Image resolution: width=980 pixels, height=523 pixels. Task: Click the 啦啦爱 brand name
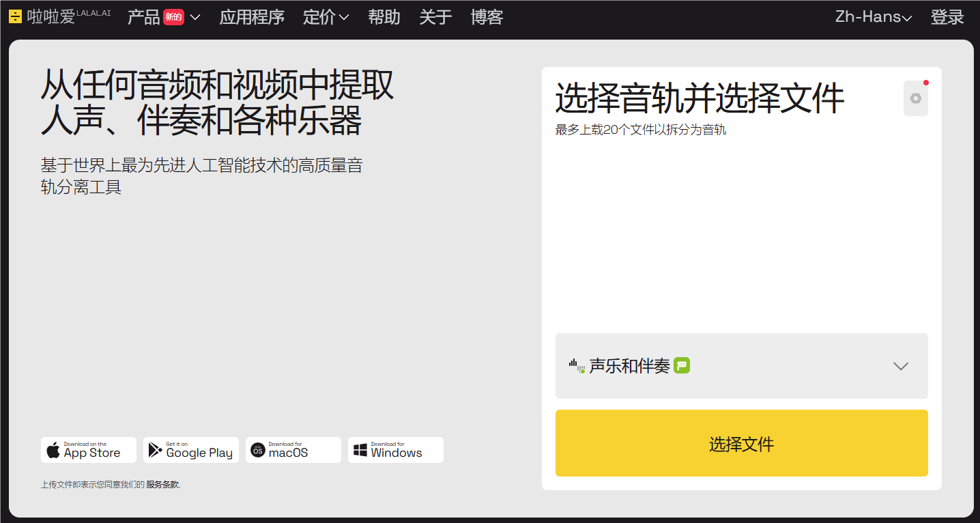tap(51, 17)
